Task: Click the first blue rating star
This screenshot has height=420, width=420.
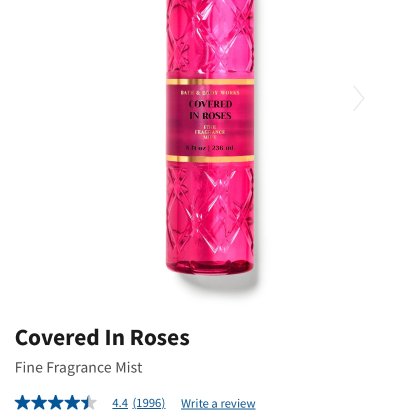Action: [23, 403]
